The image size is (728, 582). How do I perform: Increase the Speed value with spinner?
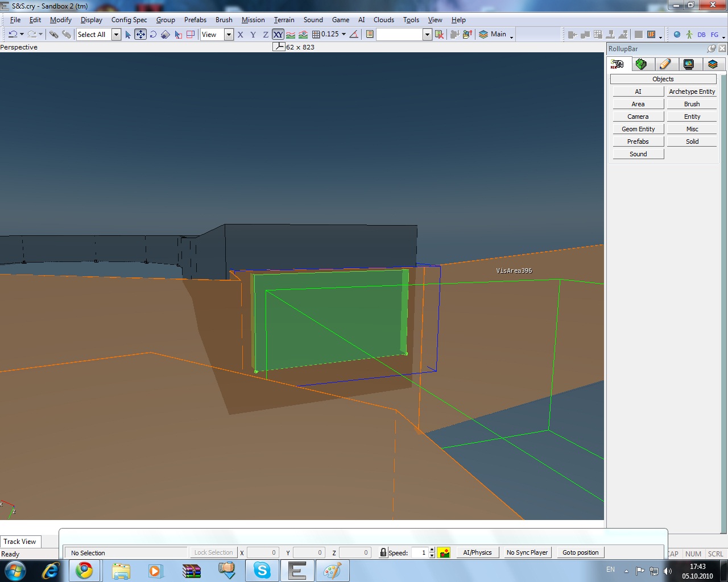tap(432, 550)
